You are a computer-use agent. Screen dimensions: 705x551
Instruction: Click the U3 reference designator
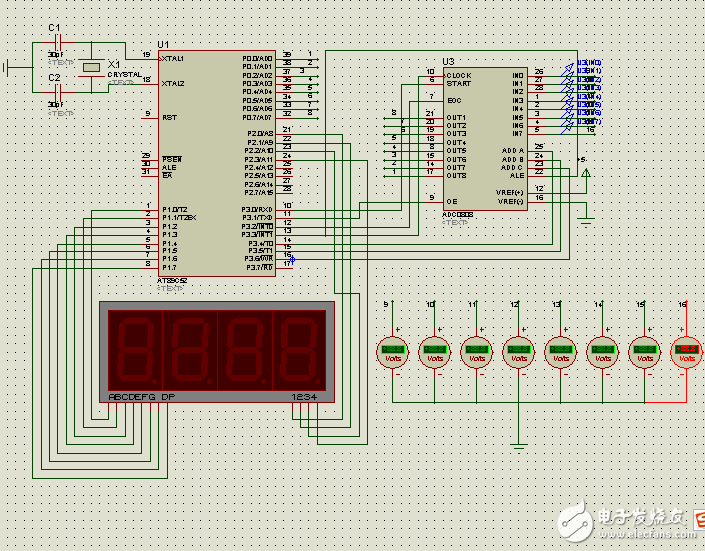pos(448,62)
